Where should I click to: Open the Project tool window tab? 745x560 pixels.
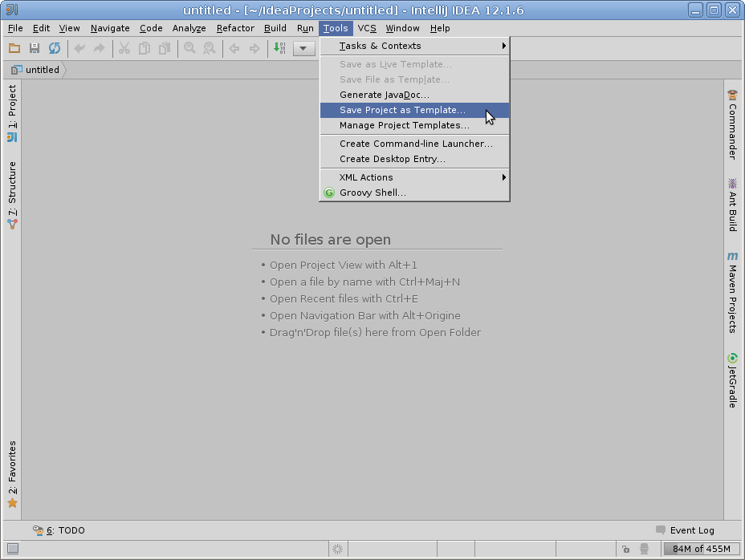(x=12, y=113)
